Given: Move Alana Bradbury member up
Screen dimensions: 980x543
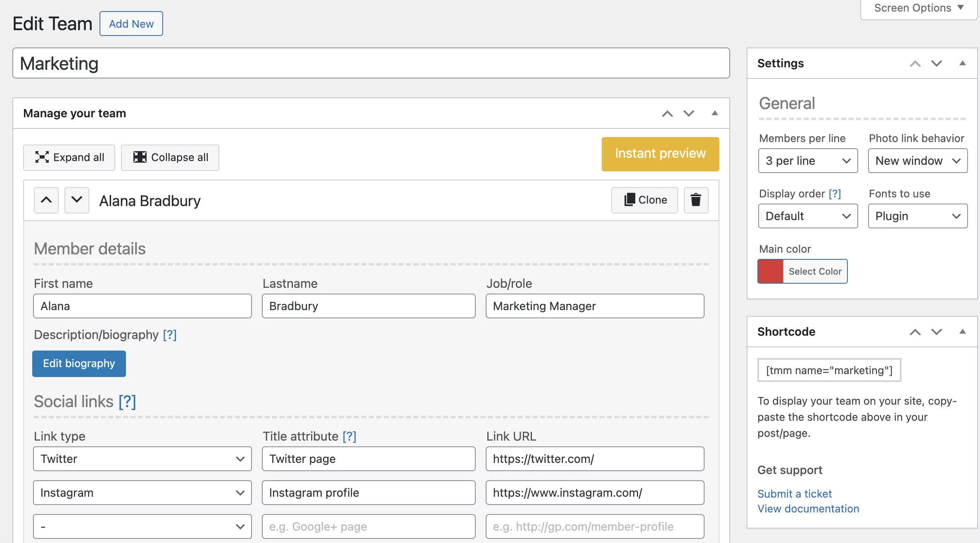Looking at the screenshot, I should coord(46,200).
